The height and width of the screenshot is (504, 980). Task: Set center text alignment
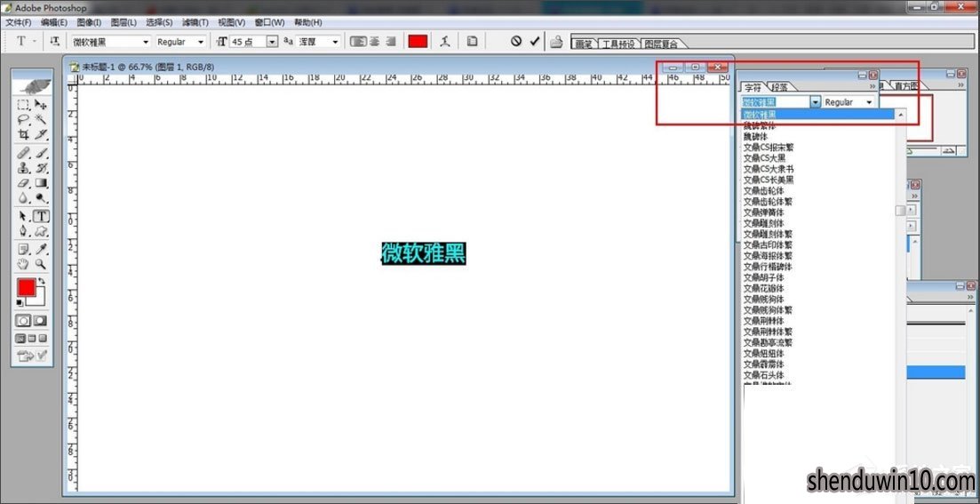click(374, 41)
